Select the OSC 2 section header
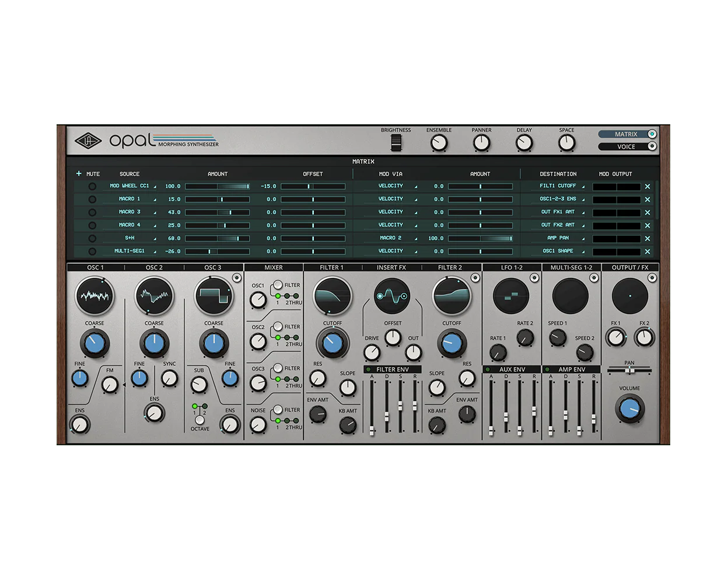 154,267
